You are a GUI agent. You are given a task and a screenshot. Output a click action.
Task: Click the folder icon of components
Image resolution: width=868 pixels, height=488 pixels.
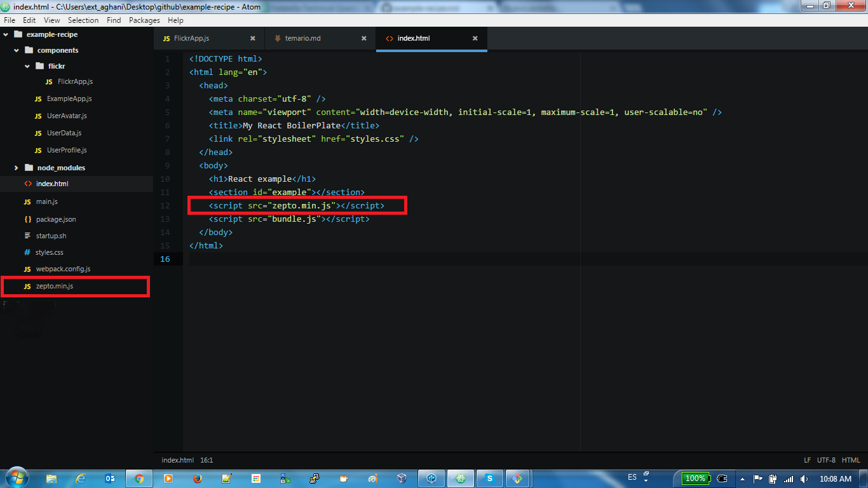click(x=29, y=50)
